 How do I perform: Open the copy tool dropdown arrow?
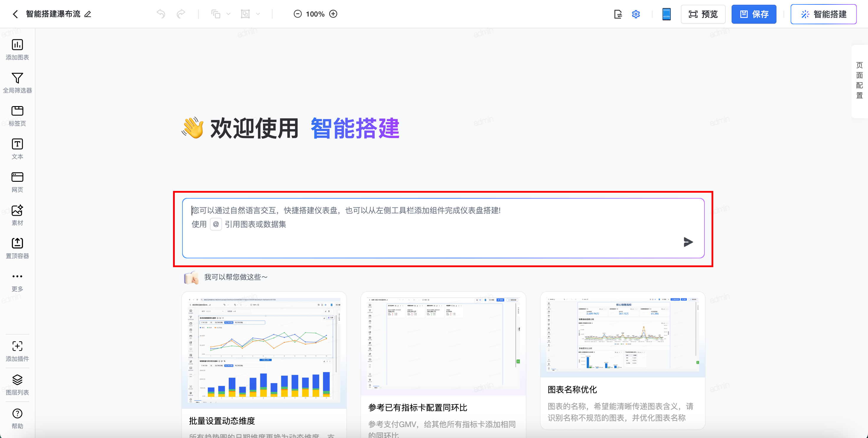point(229,14)
